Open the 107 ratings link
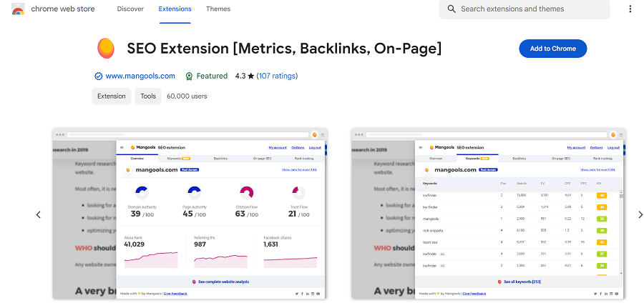The image size is (644, 303). (277, 76)
